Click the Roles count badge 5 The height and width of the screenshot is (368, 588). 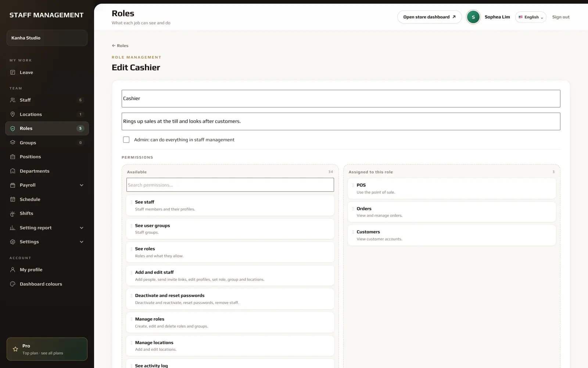click(80, 128)
